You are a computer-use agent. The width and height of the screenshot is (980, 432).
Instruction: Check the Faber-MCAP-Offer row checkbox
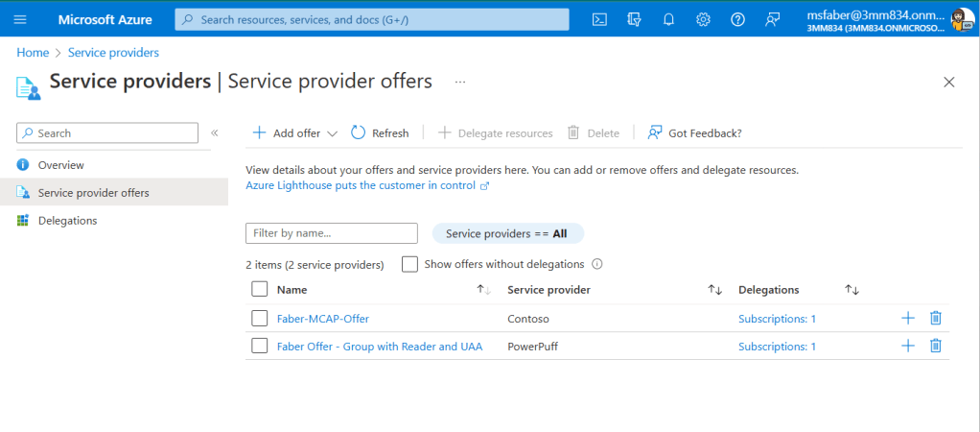(x=259, y=319)
